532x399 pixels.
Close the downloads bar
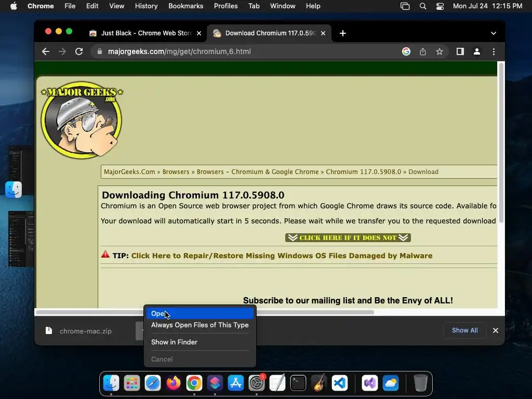(x=495, y=330)
